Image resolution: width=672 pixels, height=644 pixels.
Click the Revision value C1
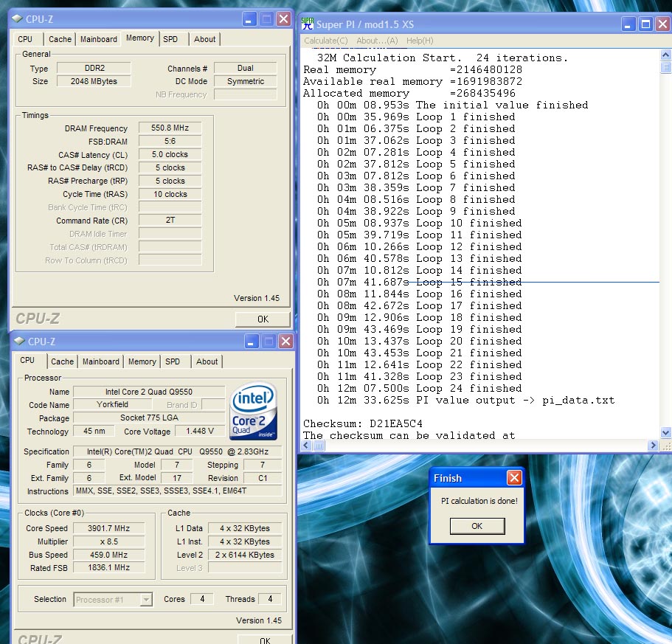point(263,478)
